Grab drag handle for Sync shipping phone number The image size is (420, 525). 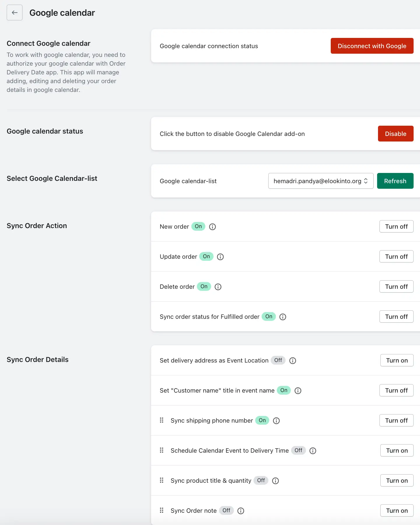(162, 420)
